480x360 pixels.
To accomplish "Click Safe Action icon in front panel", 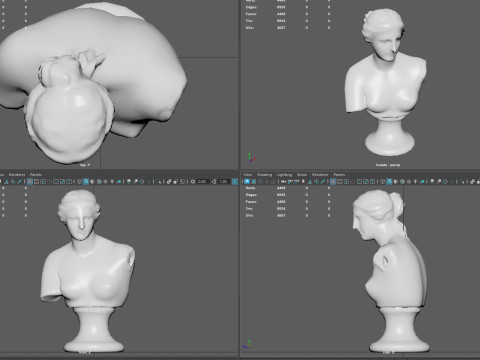I will coord(62,181).
